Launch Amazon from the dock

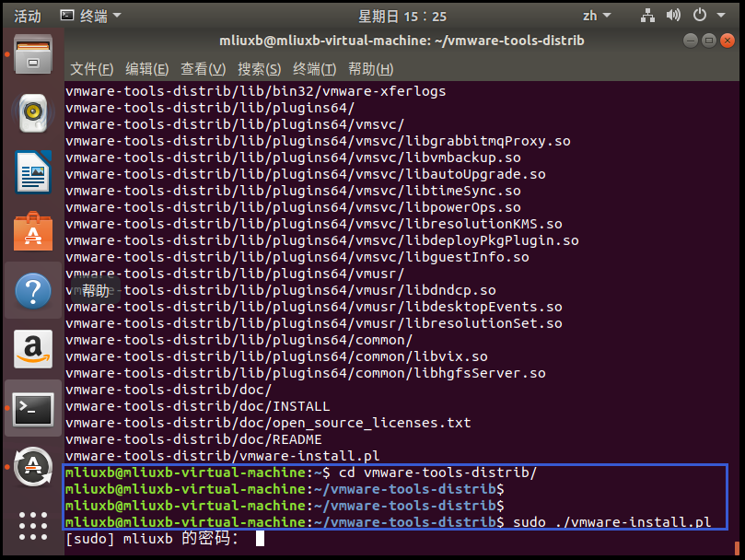pyautogui.click(x=33, y=349)
